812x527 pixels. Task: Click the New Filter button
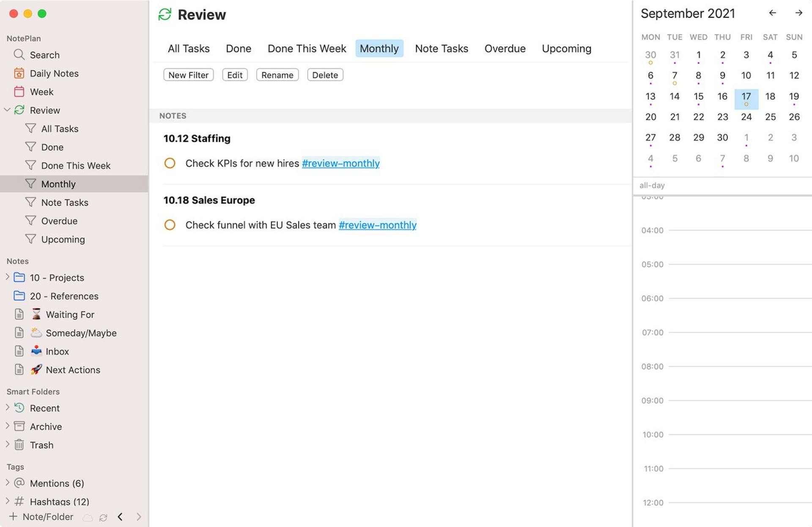tap(188, 74)
